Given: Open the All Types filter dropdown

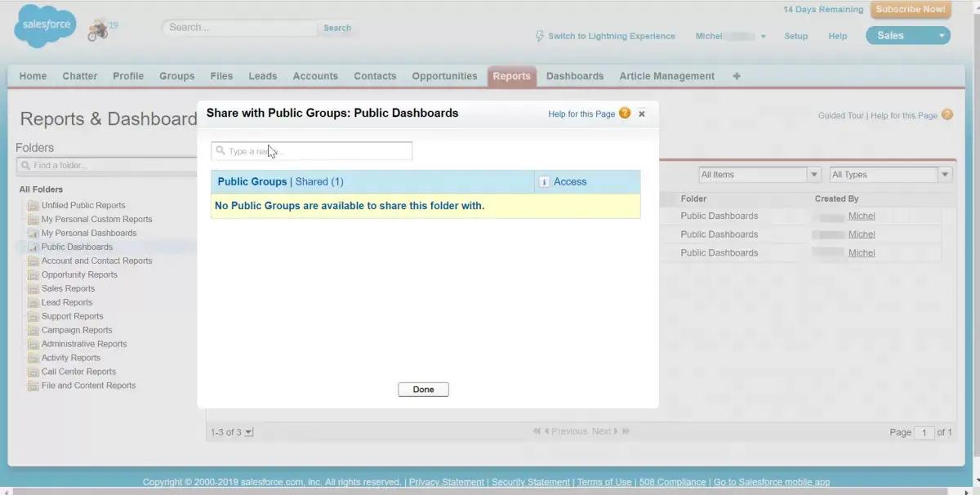Looking at the screenshot, I should pos(945,175).
